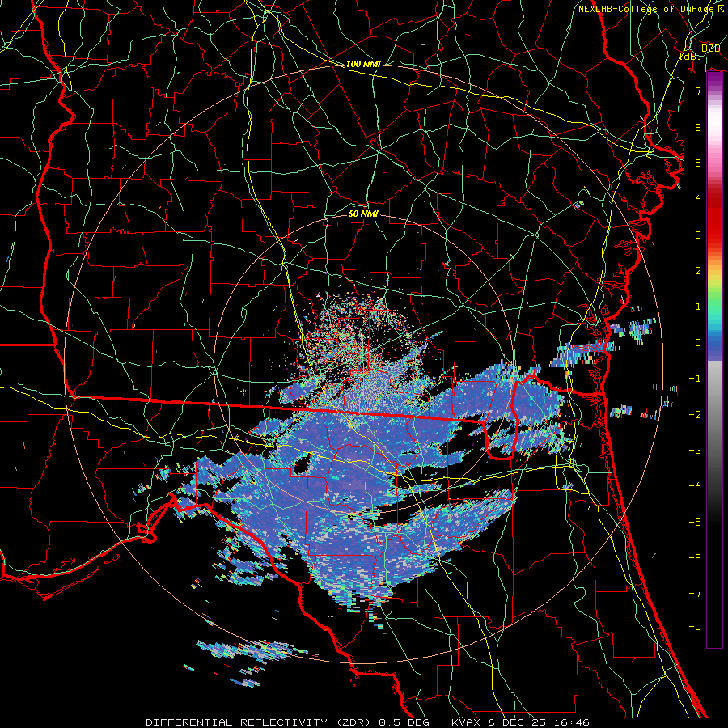This screenshot has width=728, height=728.
Task: Click the 7 value on color scale
Action: (x=698, y=91)
